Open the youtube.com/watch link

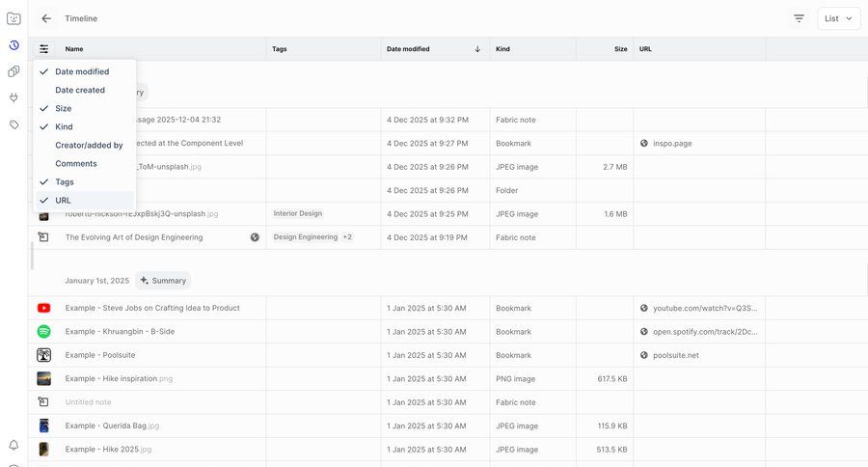click(705, 308)
